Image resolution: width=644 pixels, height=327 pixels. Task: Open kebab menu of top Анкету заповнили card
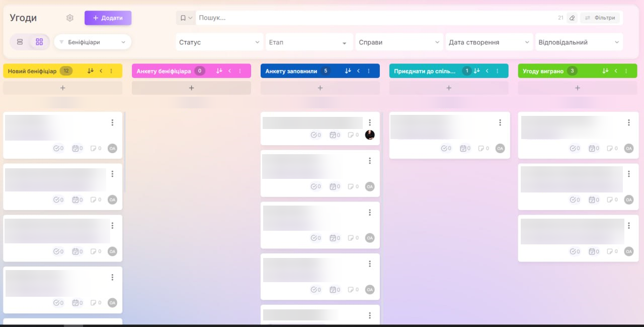click(370, 122)
